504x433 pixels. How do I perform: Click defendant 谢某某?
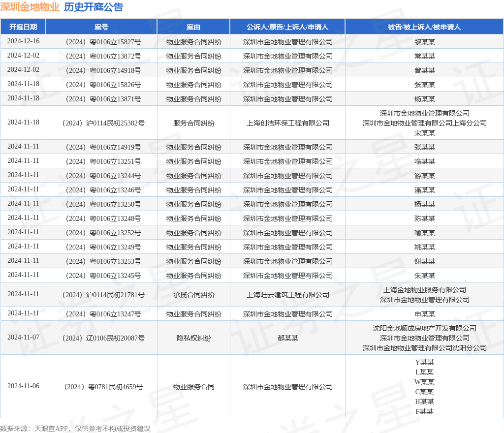pos(425,261)
